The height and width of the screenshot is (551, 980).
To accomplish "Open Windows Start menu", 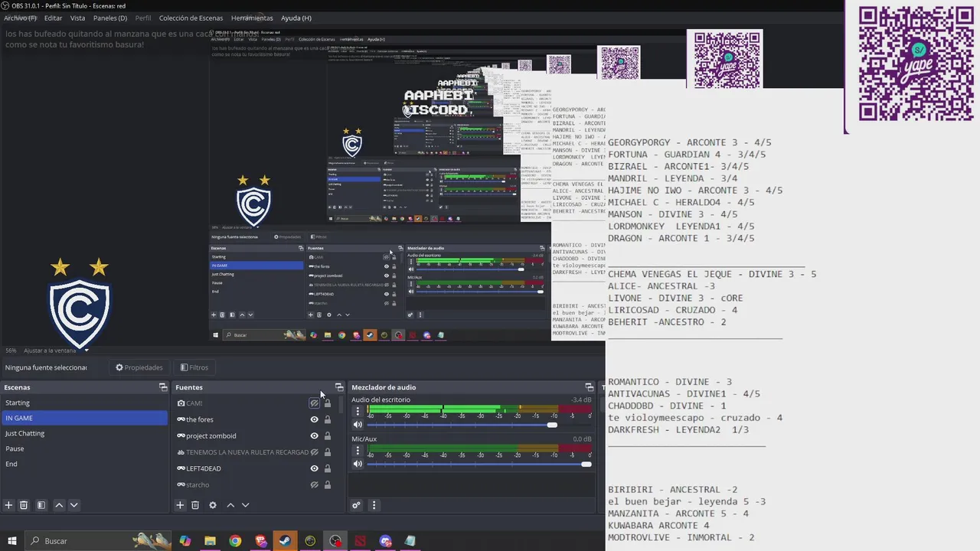I will [12, 541].
